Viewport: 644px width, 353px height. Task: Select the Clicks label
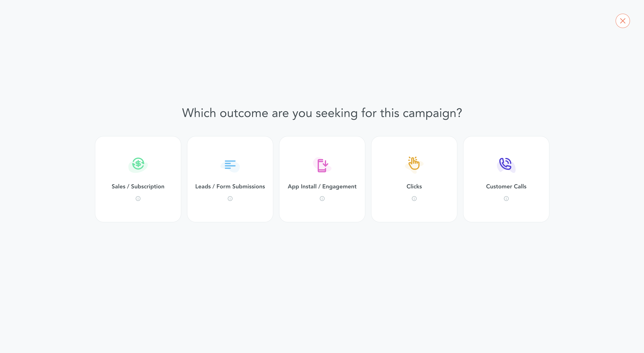[414, 187]
